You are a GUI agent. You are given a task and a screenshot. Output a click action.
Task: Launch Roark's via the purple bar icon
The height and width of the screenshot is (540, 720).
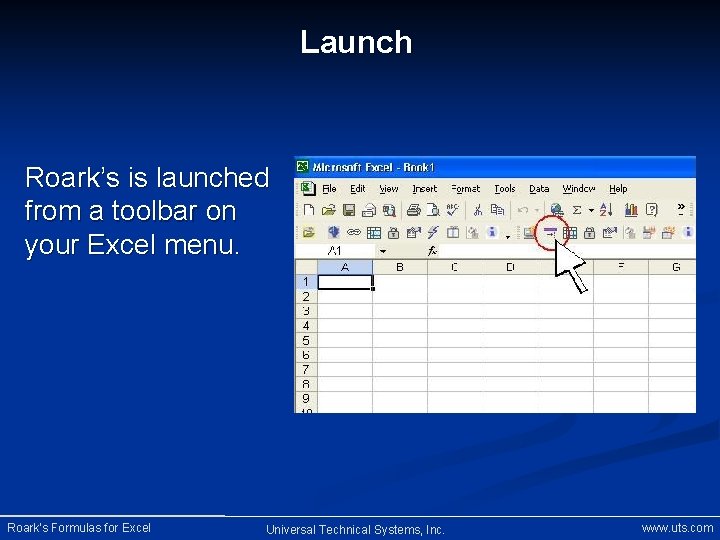(x=550, y=232)
